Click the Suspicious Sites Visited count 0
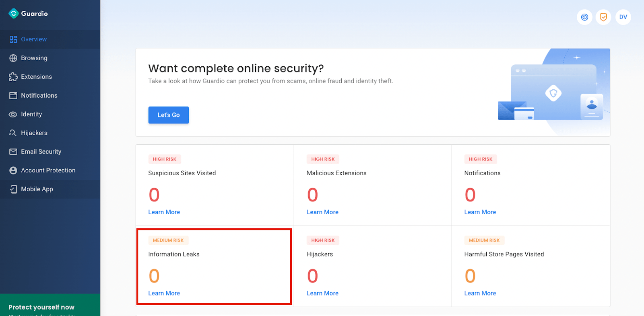This screenshot has height=316, width=644. 154,195
